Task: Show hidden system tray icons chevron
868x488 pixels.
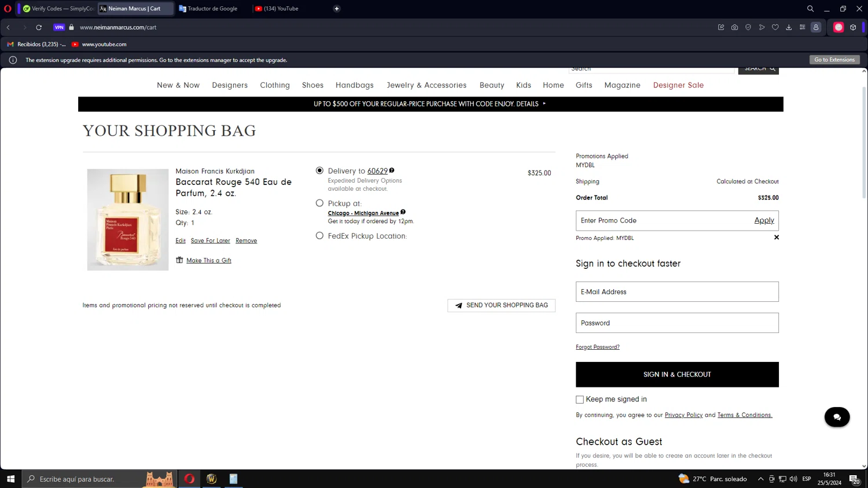Action: pyautogui.click(x=761, y=479)
